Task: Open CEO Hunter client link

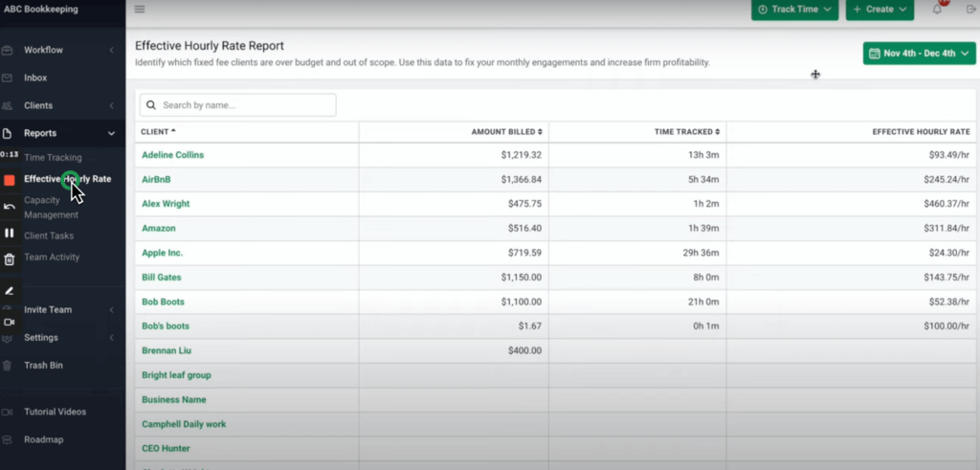Action: 166,448
